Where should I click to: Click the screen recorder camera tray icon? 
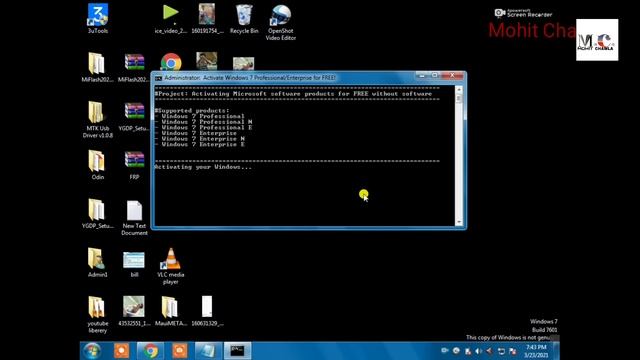tap(445, 351)
